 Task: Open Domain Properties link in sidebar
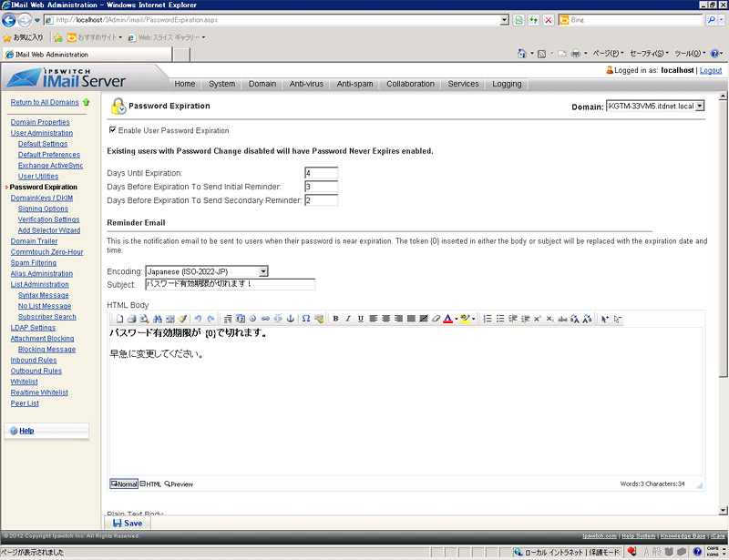40,122
